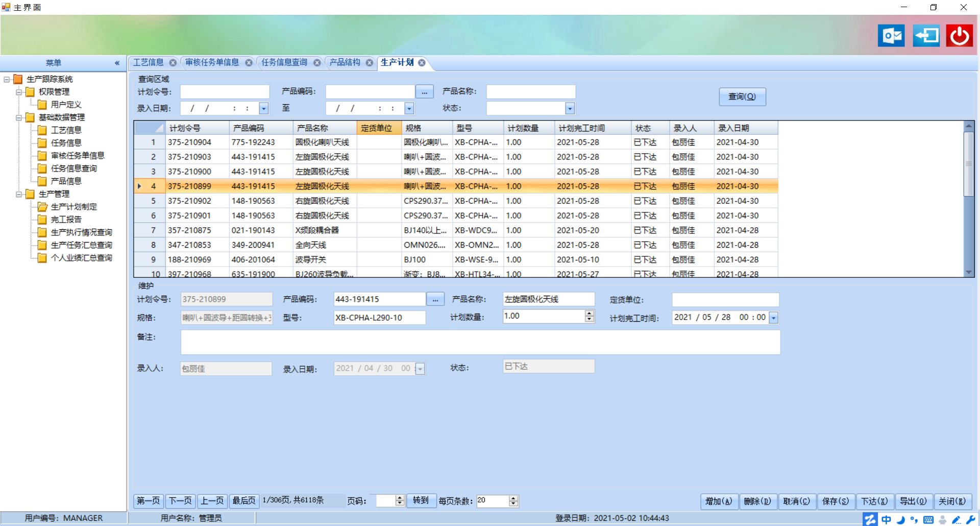This screenshot has height=526, width=980.
Task: Click the blue logout arrow icon
Action: click(x=926, y=36)
